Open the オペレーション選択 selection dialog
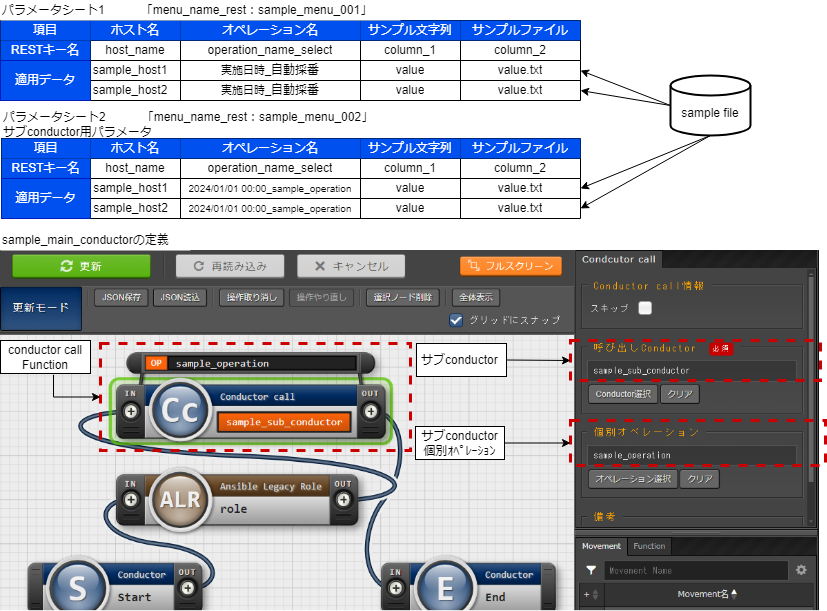This screenshot has width=827, height=611. coord(631,479)
